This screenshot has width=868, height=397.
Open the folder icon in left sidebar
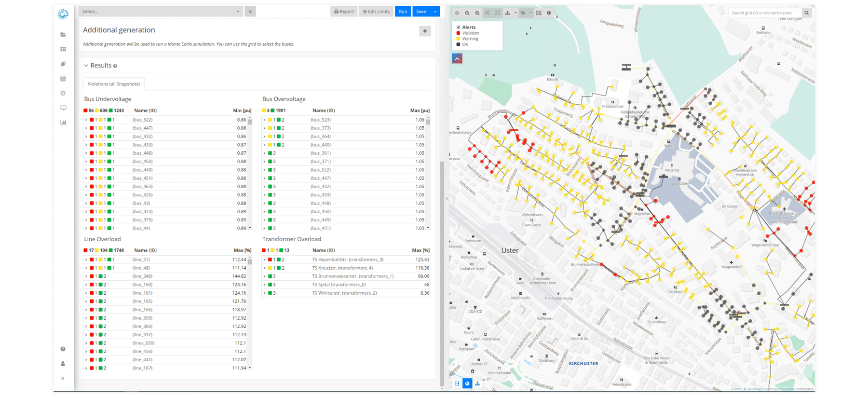pos(63,35)
